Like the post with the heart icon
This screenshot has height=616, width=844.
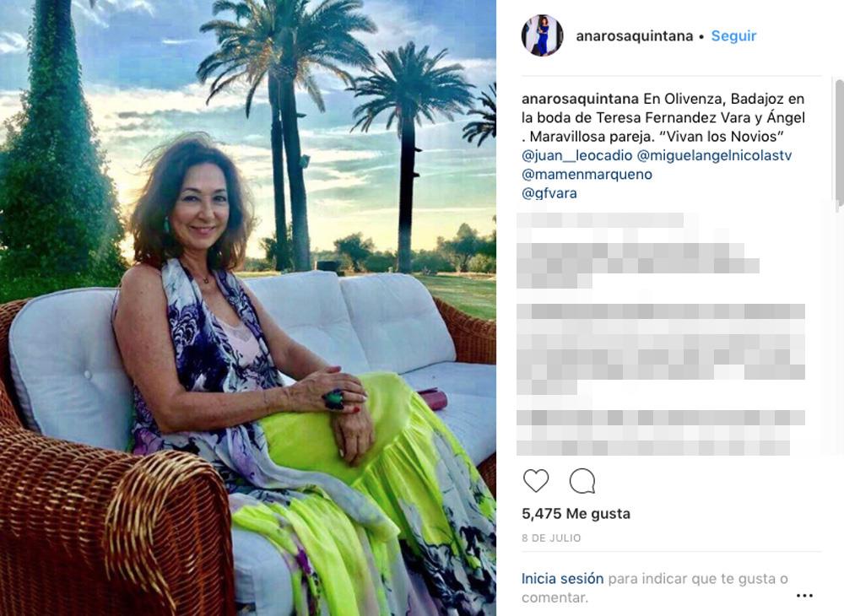536,480
